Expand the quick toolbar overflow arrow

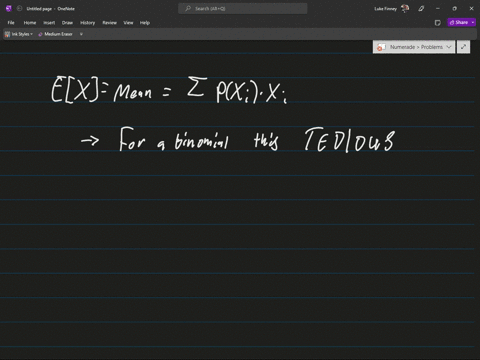pyautogui.click(x=81, y=34)
